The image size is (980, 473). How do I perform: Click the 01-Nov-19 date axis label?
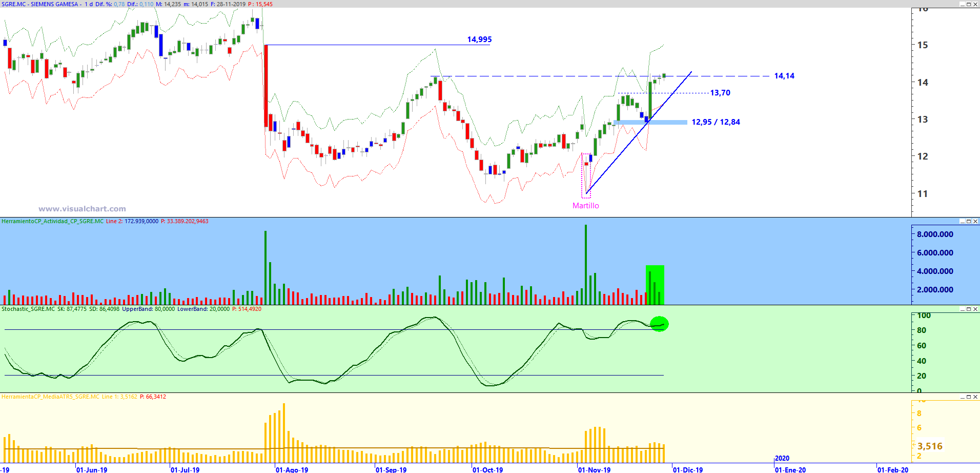(595, 469)
